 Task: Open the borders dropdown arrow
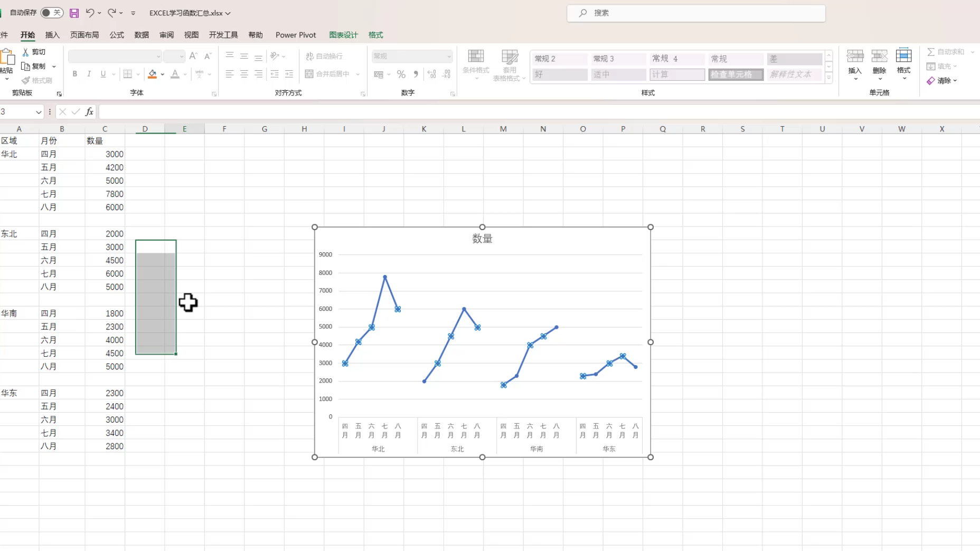(x=138, y=74)
